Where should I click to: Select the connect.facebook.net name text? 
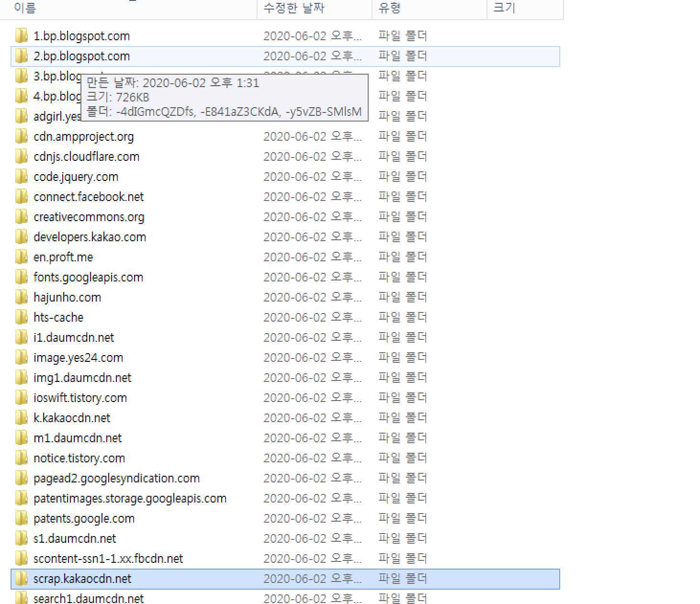click(x=89, y=197)
